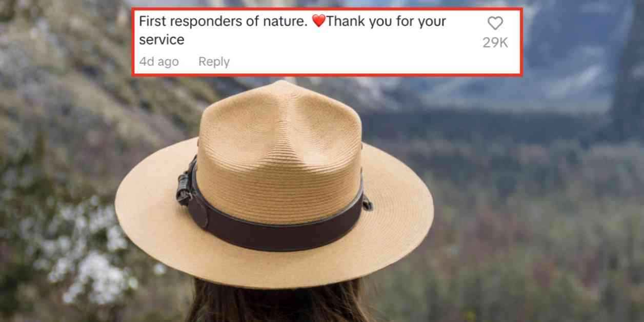Reply to the first responders comment
644x322 pixels.
pyautogui.click(x=214, y=62)
